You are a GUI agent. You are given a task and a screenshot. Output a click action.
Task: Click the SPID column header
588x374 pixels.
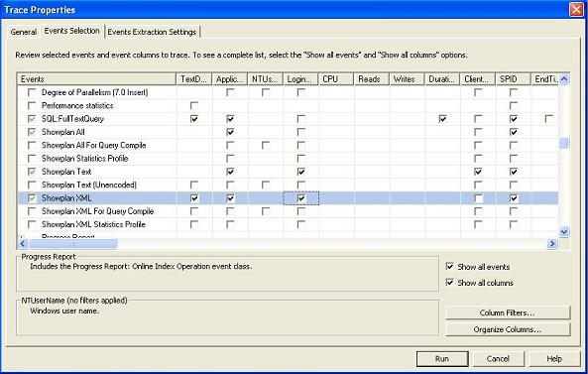tap(513, 79)
